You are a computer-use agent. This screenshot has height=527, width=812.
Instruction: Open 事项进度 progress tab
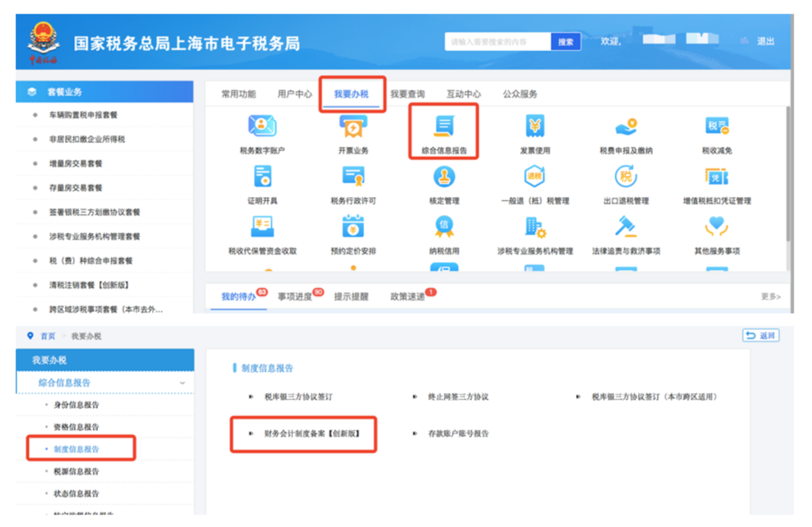295,297
